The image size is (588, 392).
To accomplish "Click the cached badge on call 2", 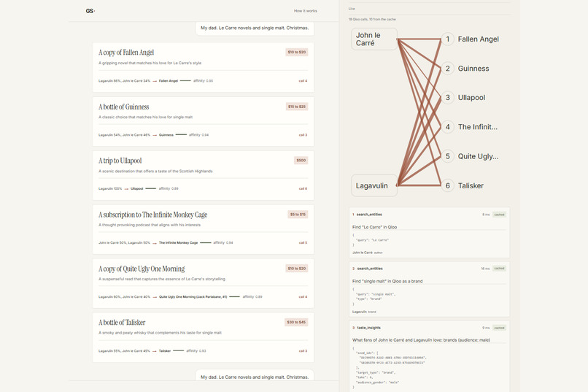I will click(x=499, y=268).
